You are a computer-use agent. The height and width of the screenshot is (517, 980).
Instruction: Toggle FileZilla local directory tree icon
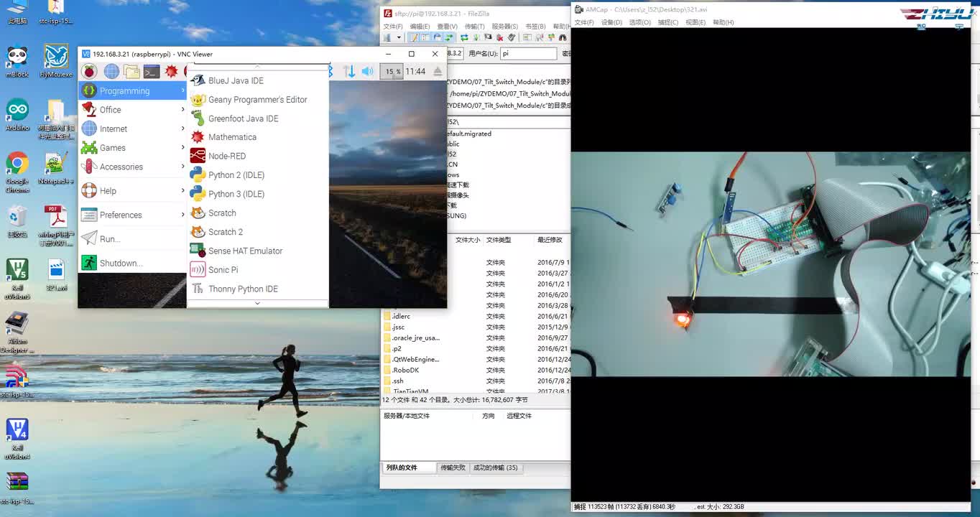[x=426, y=37]
